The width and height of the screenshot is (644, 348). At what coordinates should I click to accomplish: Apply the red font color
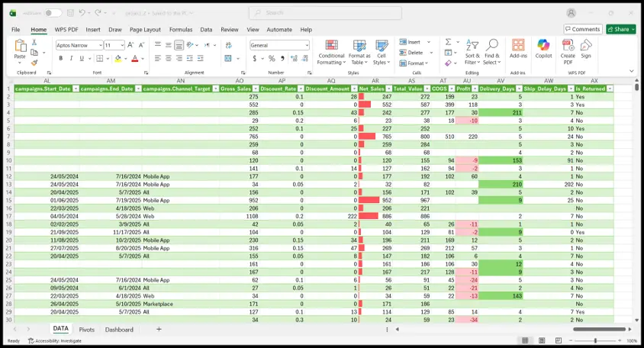pyautogui.click(x=135, y=59)
